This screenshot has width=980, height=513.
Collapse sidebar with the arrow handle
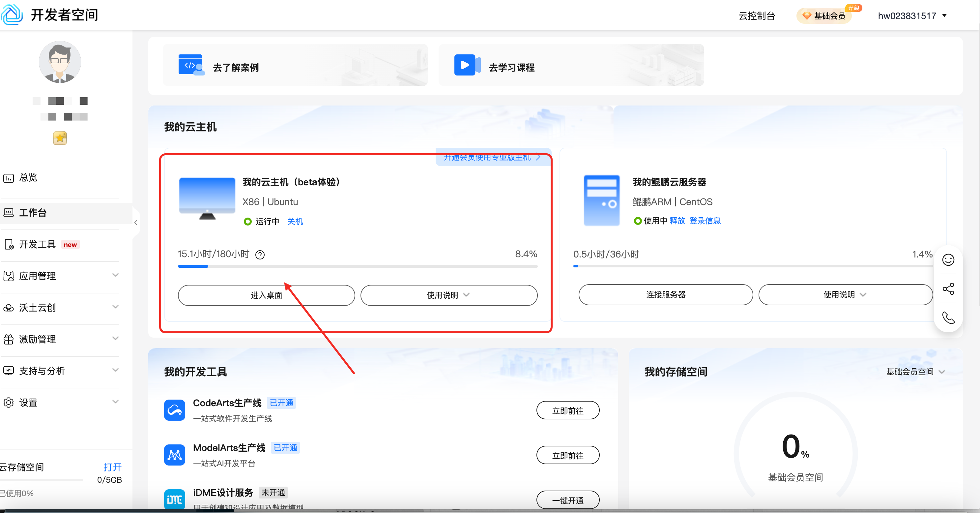136,223
